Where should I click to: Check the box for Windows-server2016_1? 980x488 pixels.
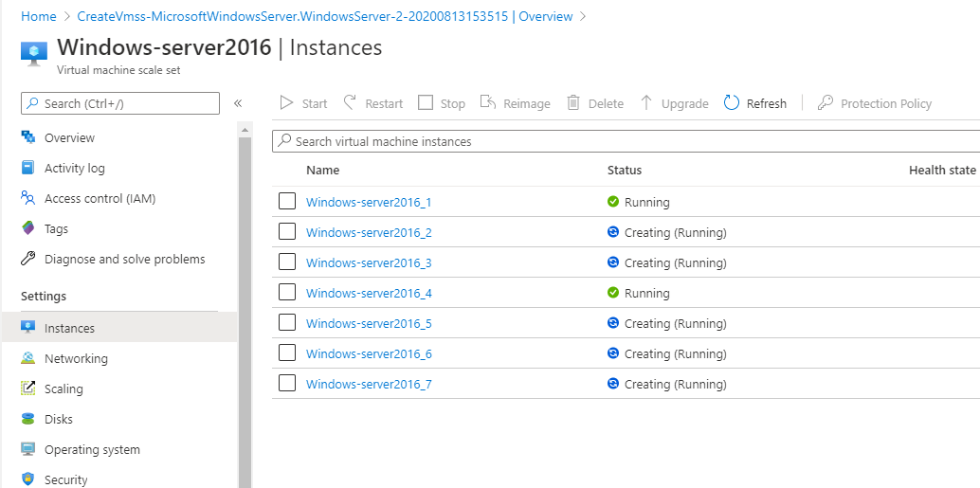coord(287,201)
